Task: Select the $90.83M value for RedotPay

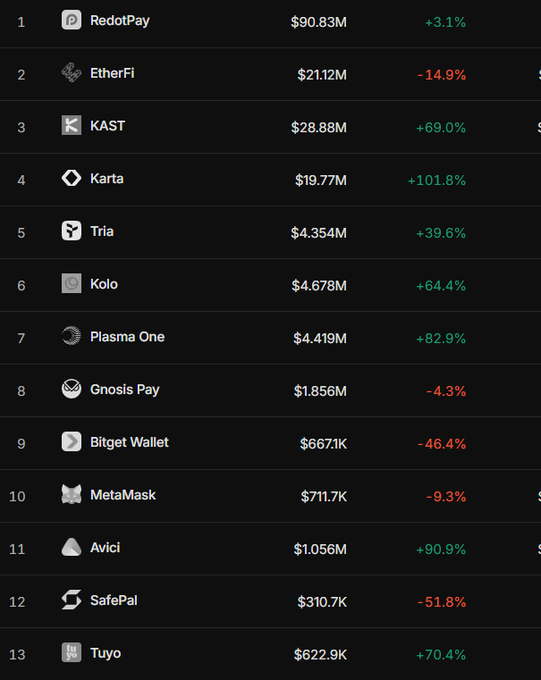Action: [x=319, y=22]
